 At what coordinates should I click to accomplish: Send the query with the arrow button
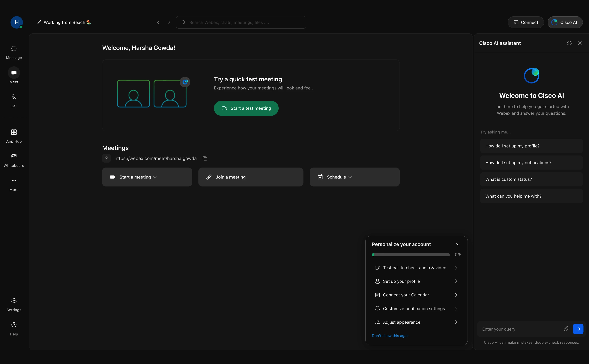578,329
